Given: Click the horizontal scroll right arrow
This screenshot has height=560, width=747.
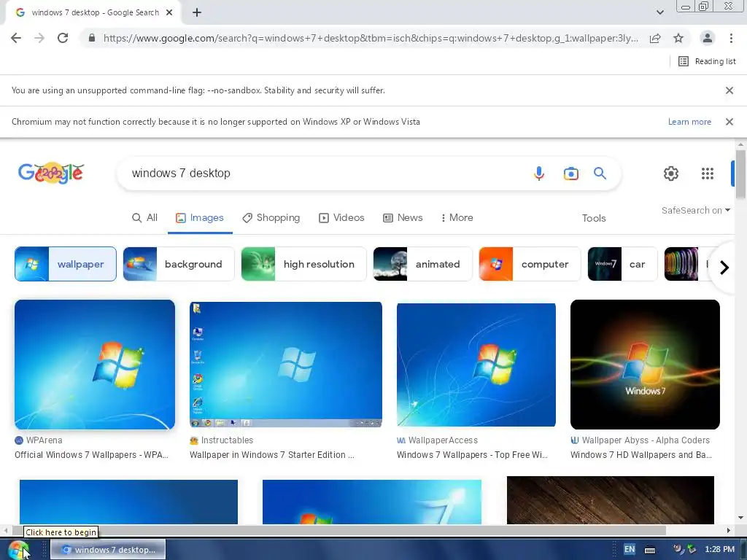Looking at the screenshot, I should pos(729,530).
